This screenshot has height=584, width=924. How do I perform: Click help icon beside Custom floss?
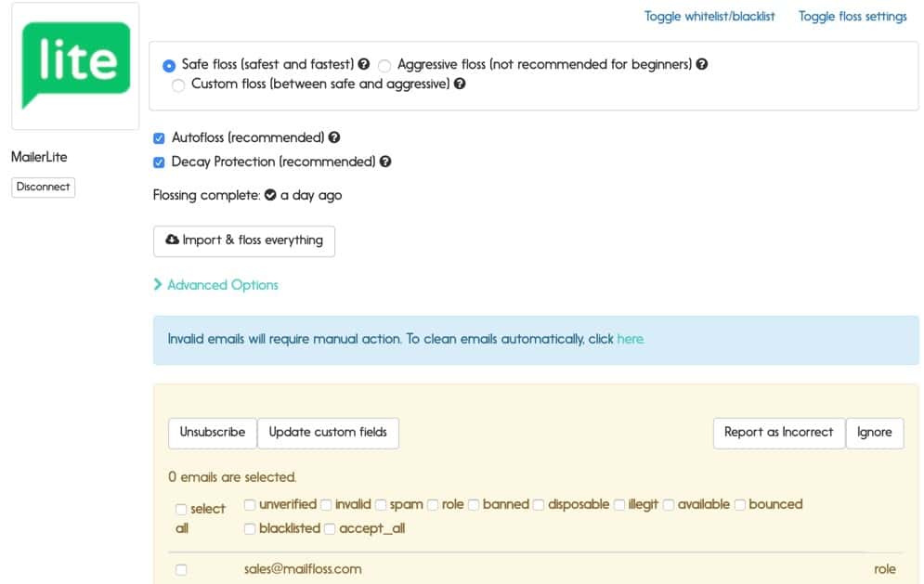tap(460, 84)
